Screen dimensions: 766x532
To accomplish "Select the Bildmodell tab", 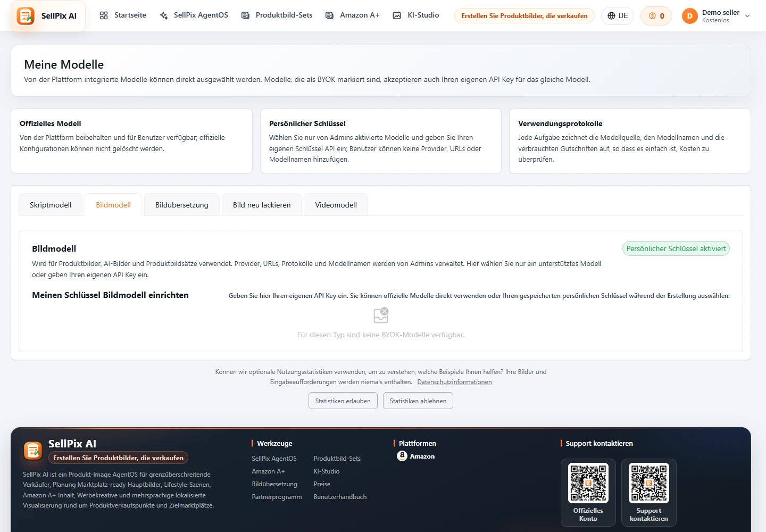I will point(113,205).
